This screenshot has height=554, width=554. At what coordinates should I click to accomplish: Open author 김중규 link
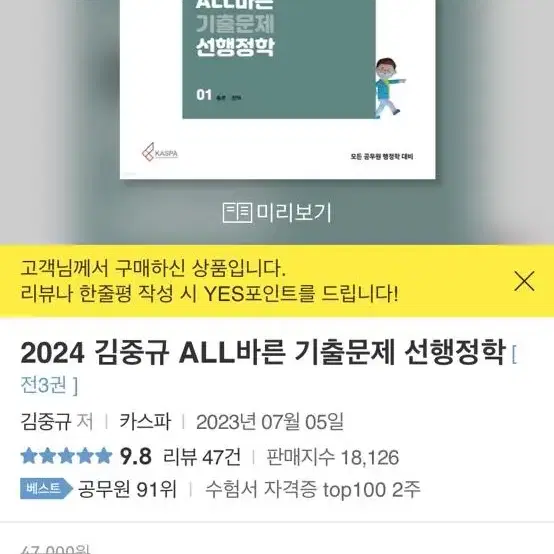[46, 422]
